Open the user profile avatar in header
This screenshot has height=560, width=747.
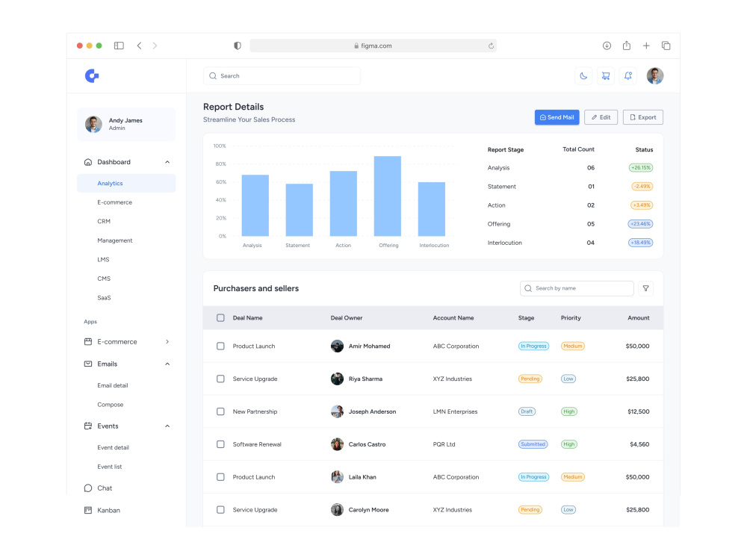655,75
